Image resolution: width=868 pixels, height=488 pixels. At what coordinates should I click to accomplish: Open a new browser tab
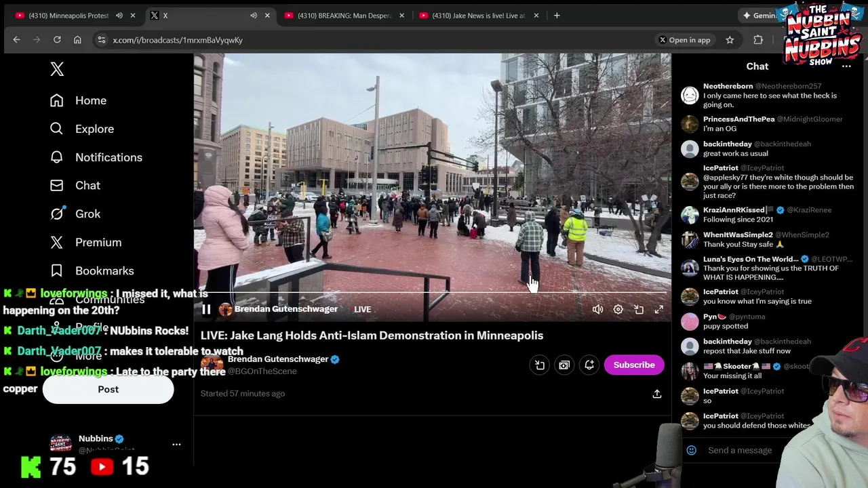point(557,16)
